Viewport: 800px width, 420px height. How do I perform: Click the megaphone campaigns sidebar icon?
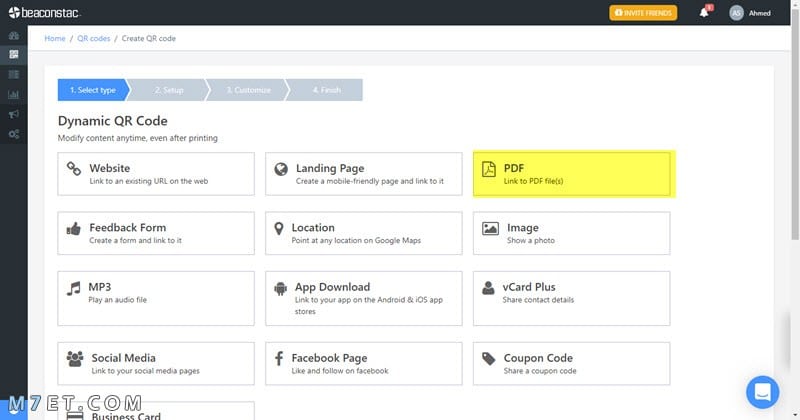coord(14,114)
